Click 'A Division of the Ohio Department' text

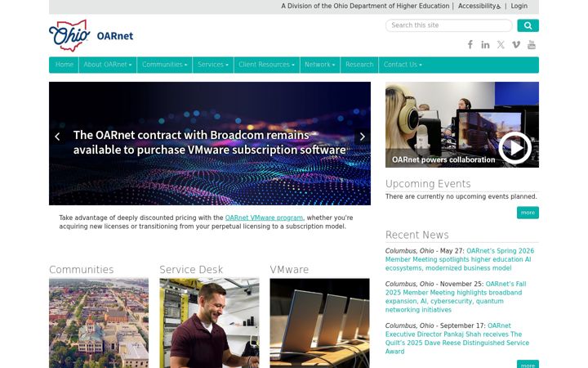click(x=365, y=6)
